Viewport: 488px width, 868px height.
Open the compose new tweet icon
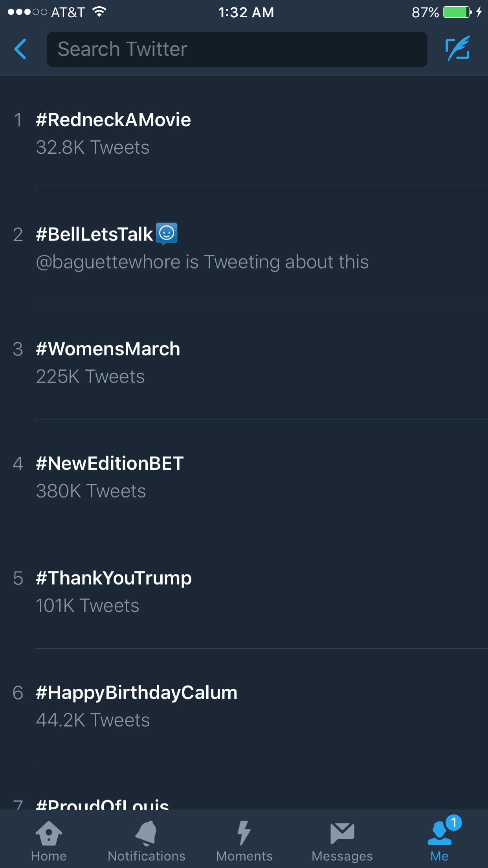(458, 49)
